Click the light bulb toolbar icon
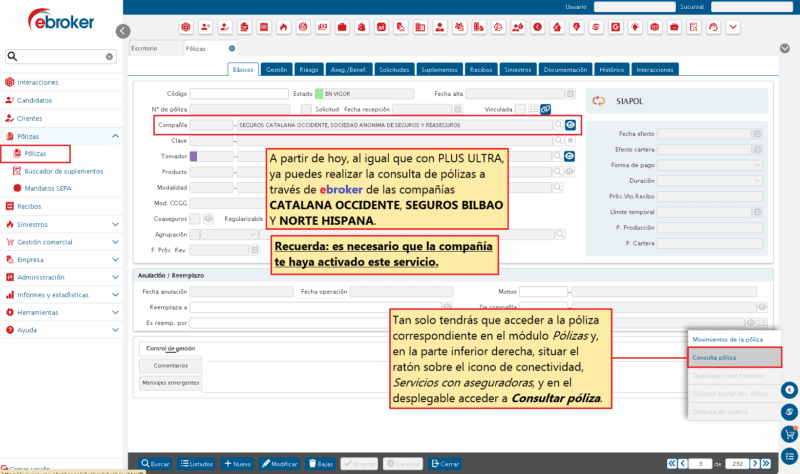This screenshot has height=474, width=800. click(x=635, y=27)
